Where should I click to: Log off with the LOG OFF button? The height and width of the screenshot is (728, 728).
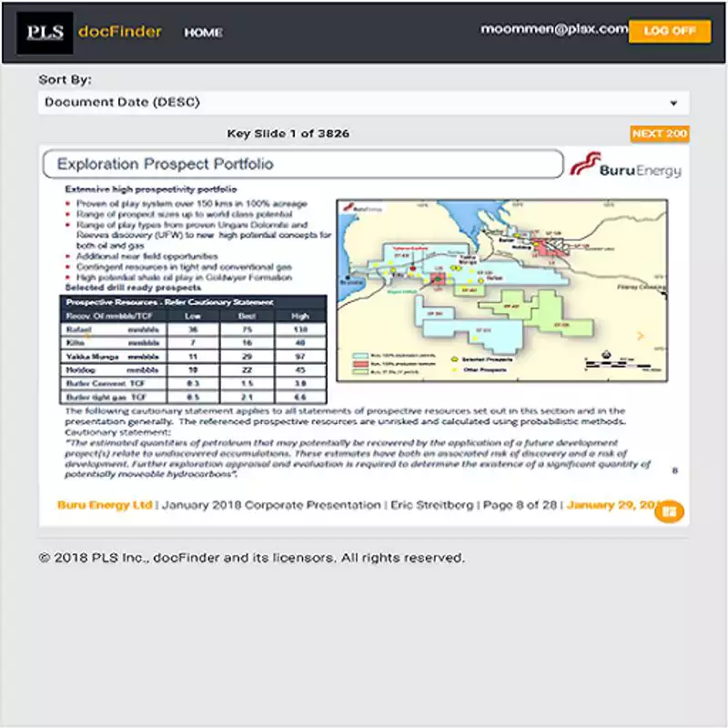(670, 31)
